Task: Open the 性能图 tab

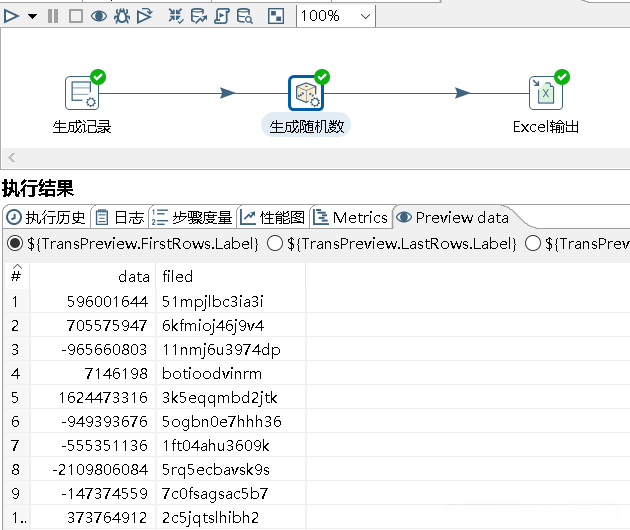Action: point(273,217)
